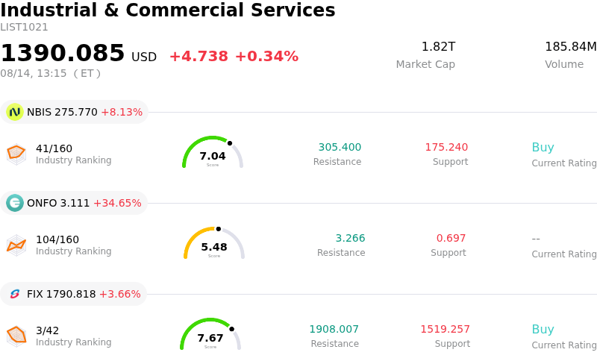The width and height of the screenshot is (597, 364).
Task: Click the 185.84M Volume figure
Action: tap(571, 46)
